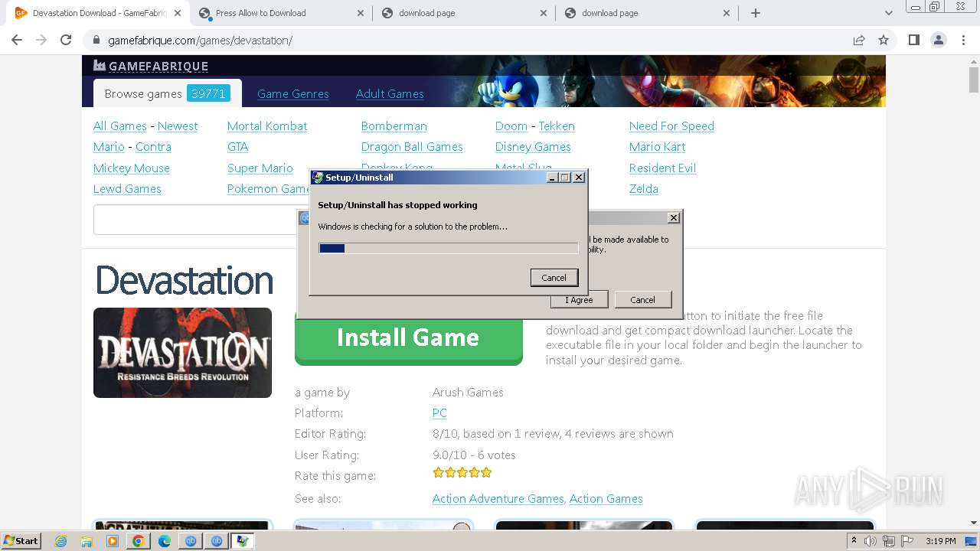The width and height of the screenshot is (980, 551).
Task: Open the Newest games link
Action: pyautogui.click(x=178, y=126)
